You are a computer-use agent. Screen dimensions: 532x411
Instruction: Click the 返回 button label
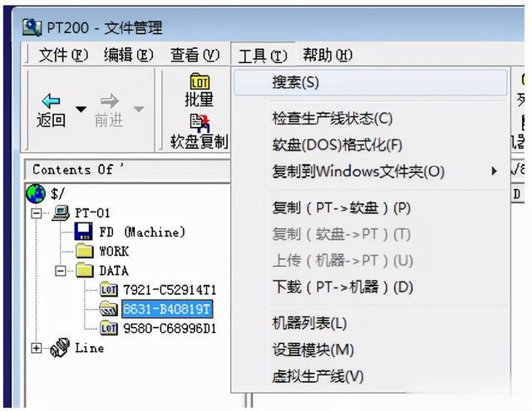[51, 120]
